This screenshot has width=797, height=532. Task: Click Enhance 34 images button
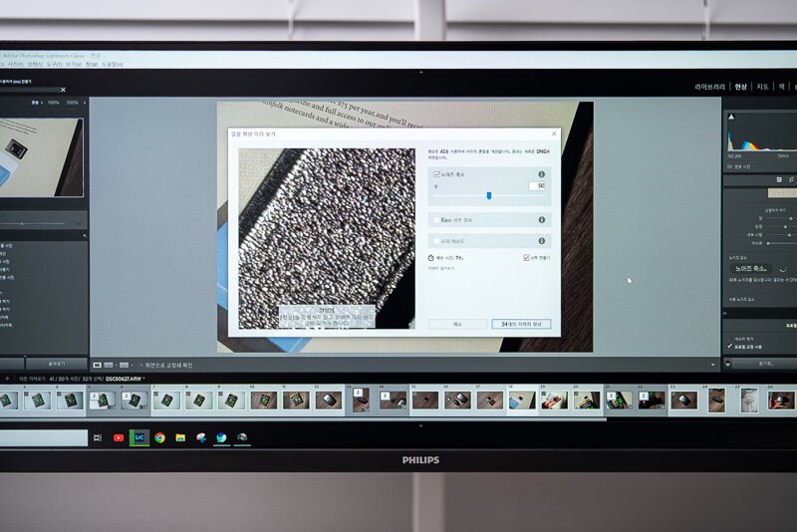tap(521, 324)
